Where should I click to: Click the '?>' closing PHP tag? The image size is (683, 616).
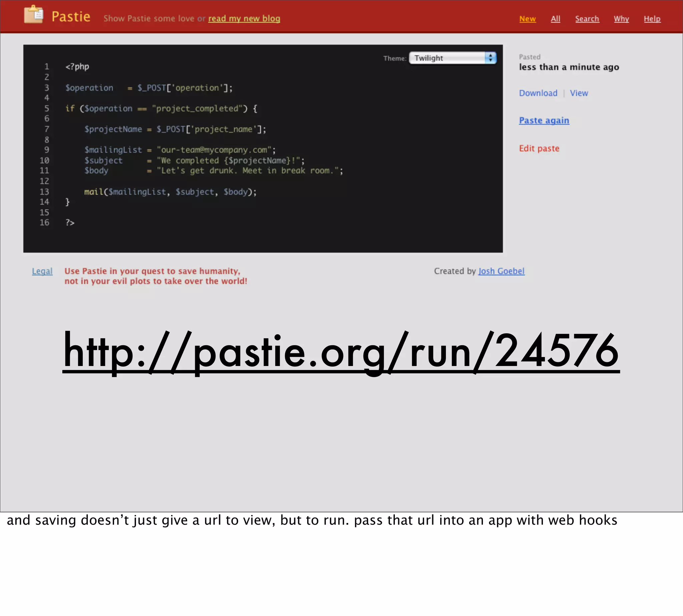(70, 223)
